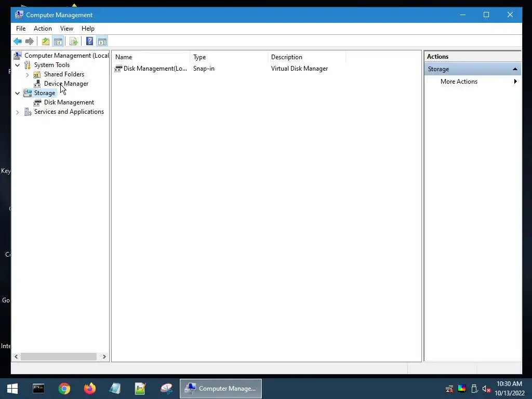Screen dimensions: 532x399
Task: Collapse the System Tools node
Action: coord(17,65)
